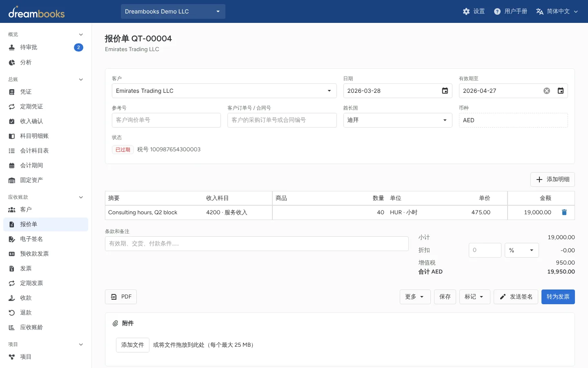
Task: Open the user manual help icon
Action: (x=497, y=11)
